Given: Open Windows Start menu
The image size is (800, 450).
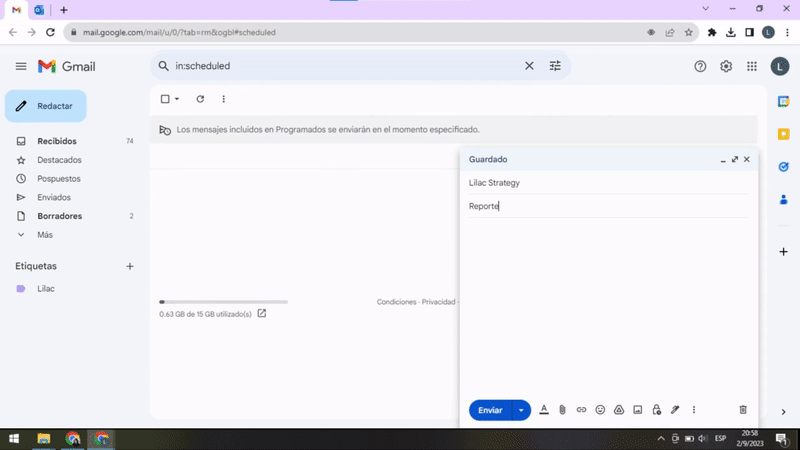Looking at the screenshot, I should point(14,439).
